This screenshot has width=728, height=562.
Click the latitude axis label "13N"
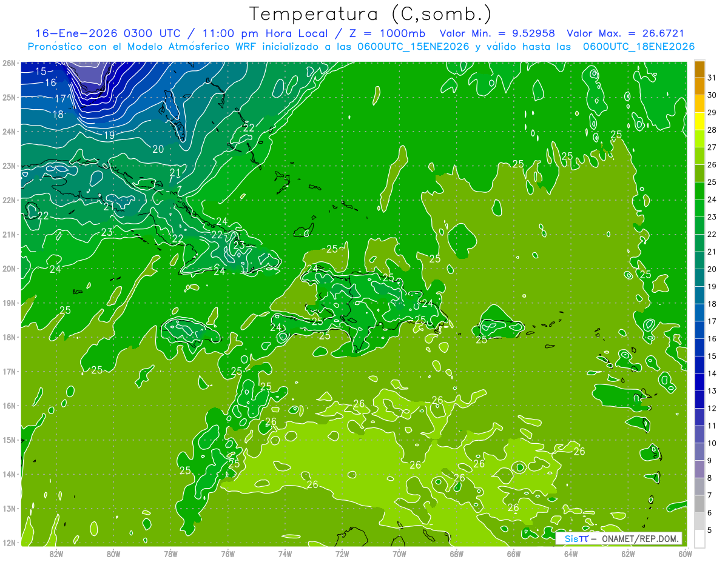click(8, 508)
